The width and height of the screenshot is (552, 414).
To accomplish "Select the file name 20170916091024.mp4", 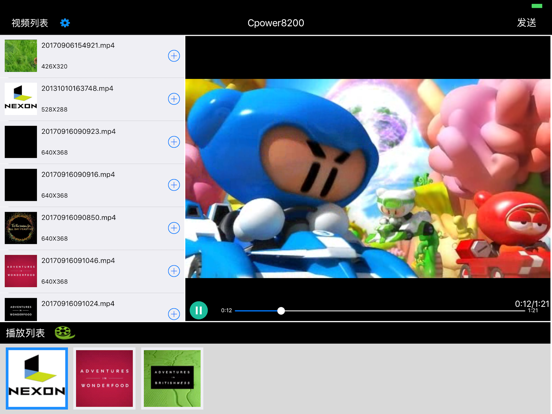I will 78,303.
